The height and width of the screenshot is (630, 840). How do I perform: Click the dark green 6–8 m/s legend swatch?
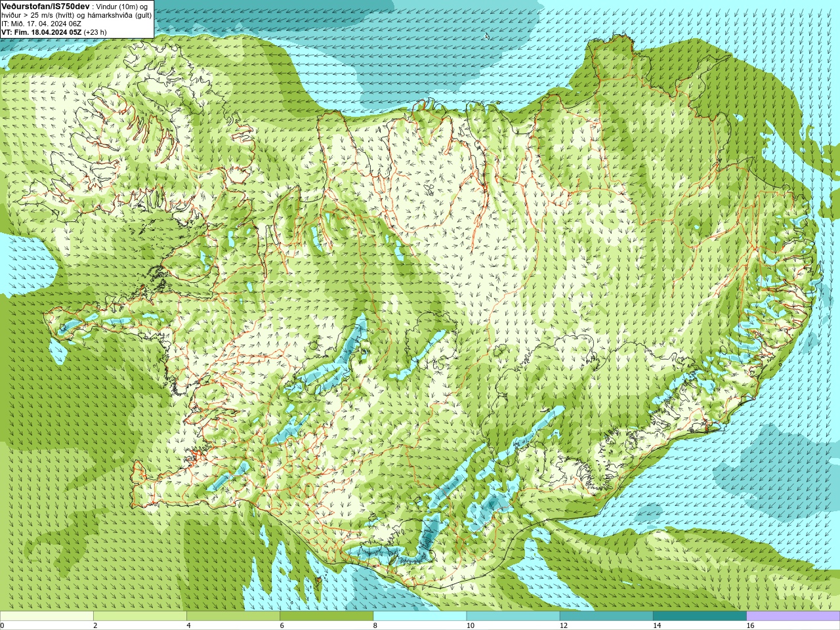[327, 616]
